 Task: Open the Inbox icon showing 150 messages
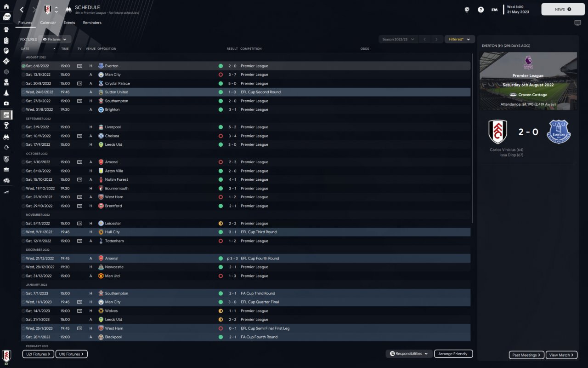6,17
